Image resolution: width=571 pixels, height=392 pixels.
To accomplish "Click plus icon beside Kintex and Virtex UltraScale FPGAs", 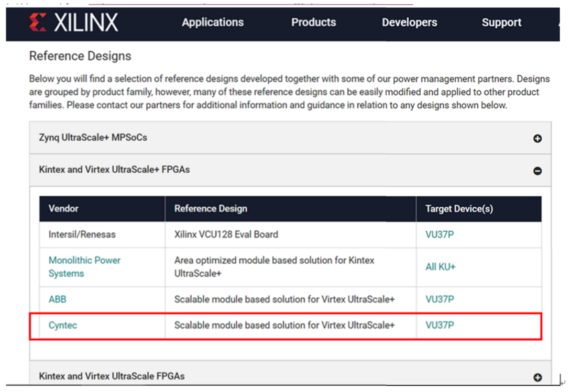I will (537, 377).
